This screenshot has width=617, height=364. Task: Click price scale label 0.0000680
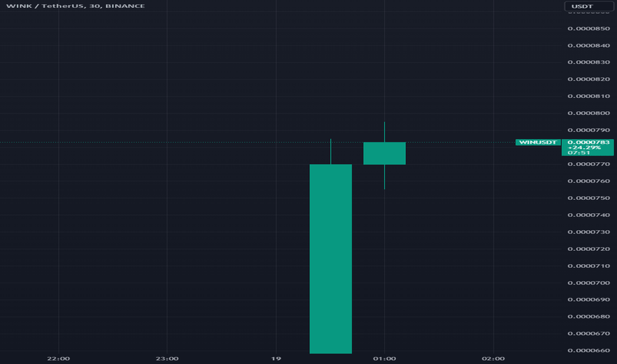[x=589, y=316]
